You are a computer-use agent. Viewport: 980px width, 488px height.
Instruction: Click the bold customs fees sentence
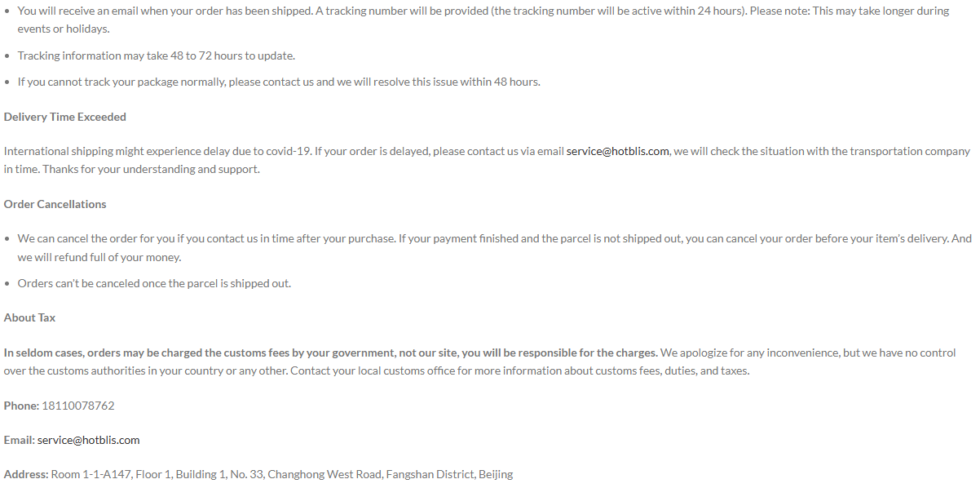click(x=331, y=353)
